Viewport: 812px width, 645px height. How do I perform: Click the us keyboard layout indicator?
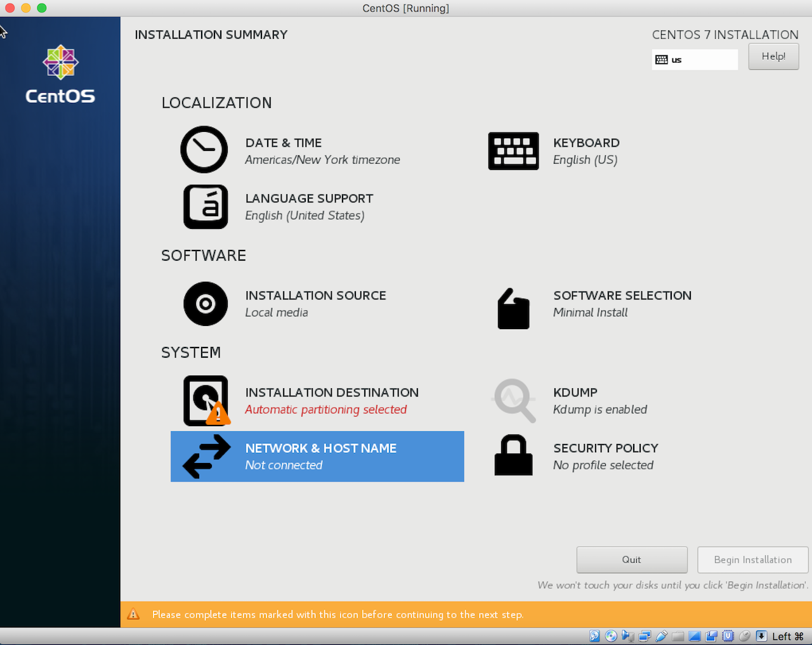pyautogui.click(x=695, y=60)
